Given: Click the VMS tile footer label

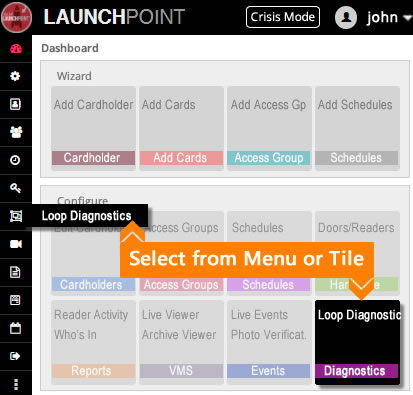Looking at the screenshot, I should [x=181, y=371].
